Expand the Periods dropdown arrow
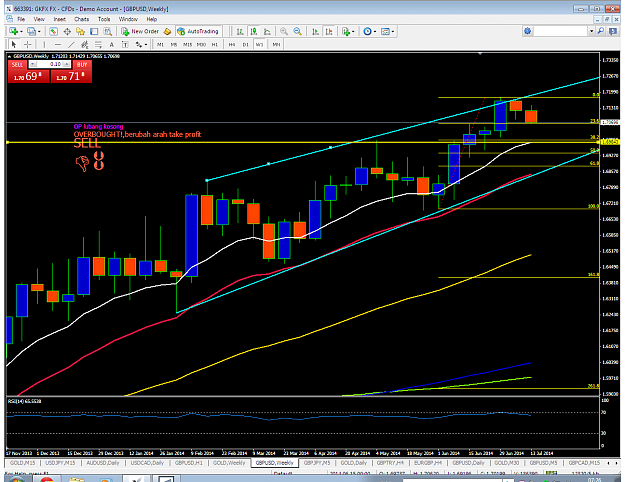The height and width of the screenshot is (482, 625). 375,31
